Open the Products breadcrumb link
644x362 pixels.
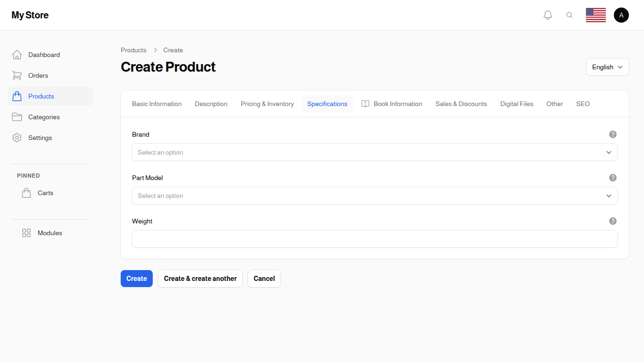tap(133, 50)
